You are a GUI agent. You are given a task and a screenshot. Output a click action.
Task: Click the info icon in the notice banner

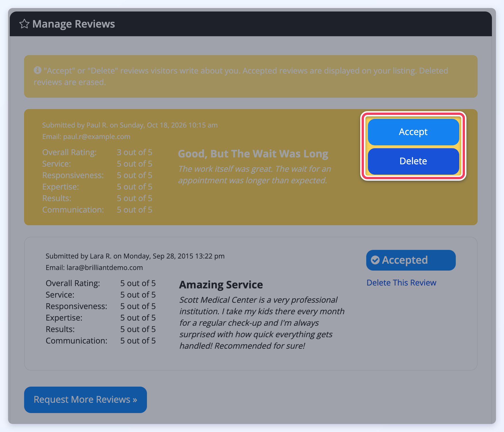click(x=38, y=70)
